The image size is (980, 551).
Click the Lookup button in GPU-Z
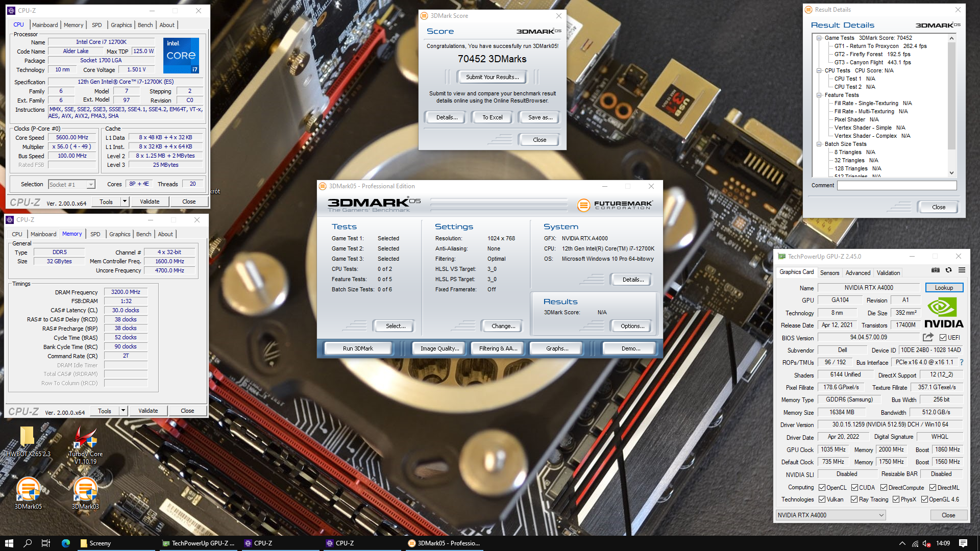(944, 288)
